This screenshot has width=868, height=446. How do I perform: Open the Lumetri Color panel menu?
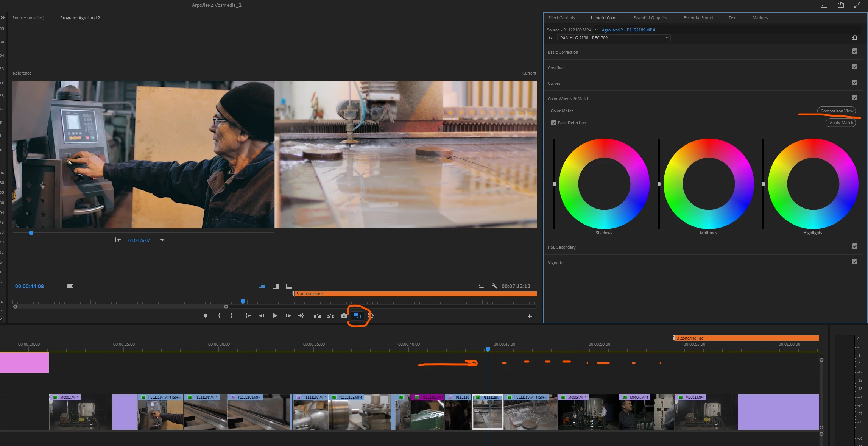pyautogui.click(x=623, y=18)
